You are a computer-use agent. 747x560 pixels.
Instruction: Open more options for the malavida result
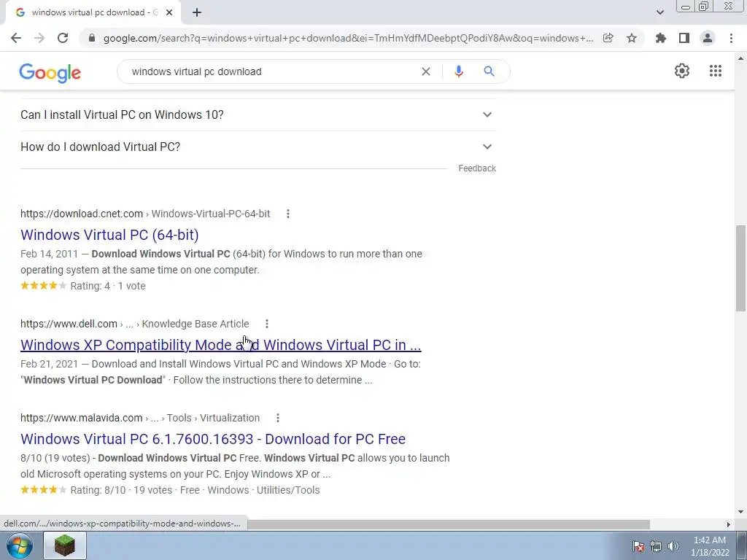click(x=278, y=418)
